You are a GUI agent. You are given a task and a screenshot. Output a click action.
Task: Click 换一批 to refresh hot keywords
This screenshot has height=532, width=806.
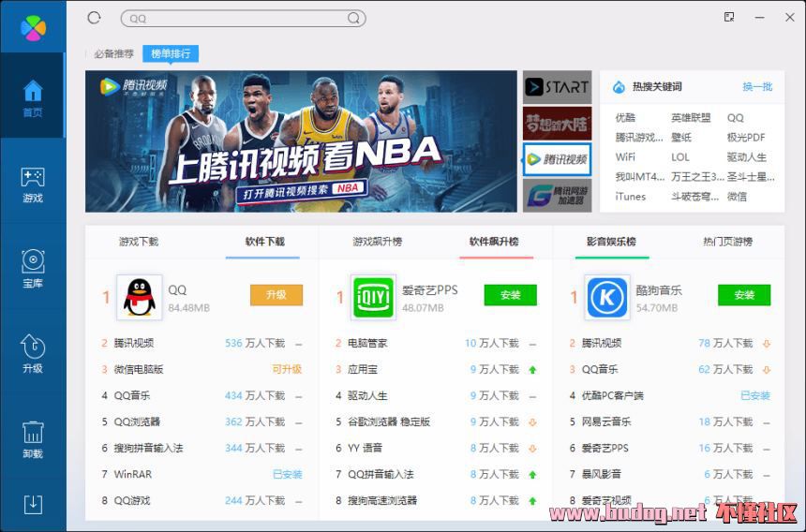[x=757, y=87]
